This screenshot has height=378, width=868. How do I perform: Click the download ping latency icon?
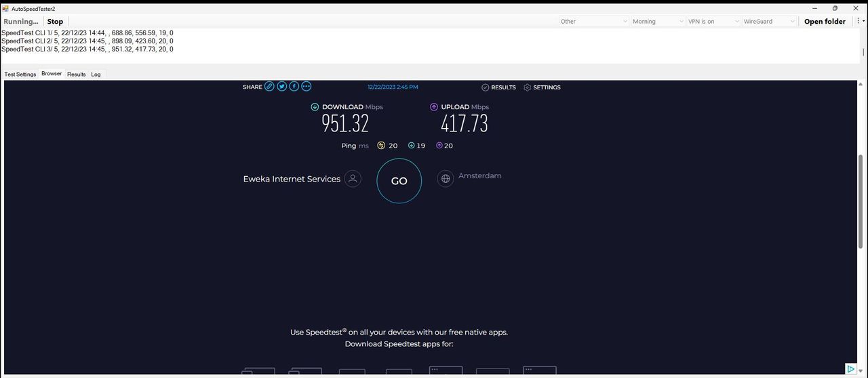[x=412, y=146]
